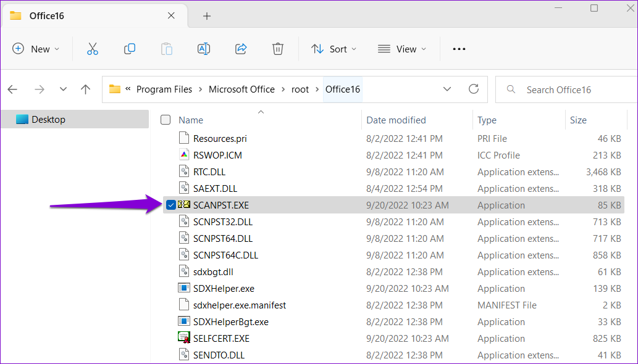Screen dimensions: 638x364
Task: Uncheck the checkbox next to SCANPST.EXE
Action: tap(170, 204)
